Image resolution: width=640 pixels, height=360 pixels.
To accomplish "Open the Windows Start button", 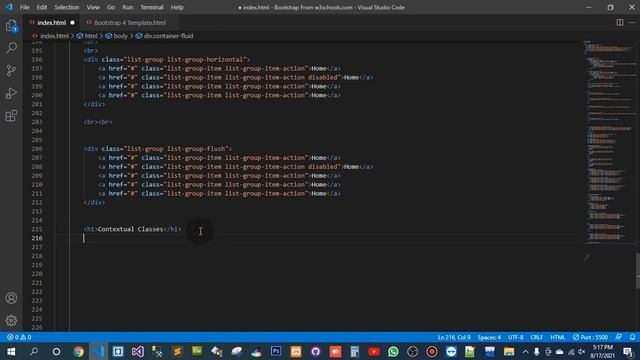I will pos(11,351).
